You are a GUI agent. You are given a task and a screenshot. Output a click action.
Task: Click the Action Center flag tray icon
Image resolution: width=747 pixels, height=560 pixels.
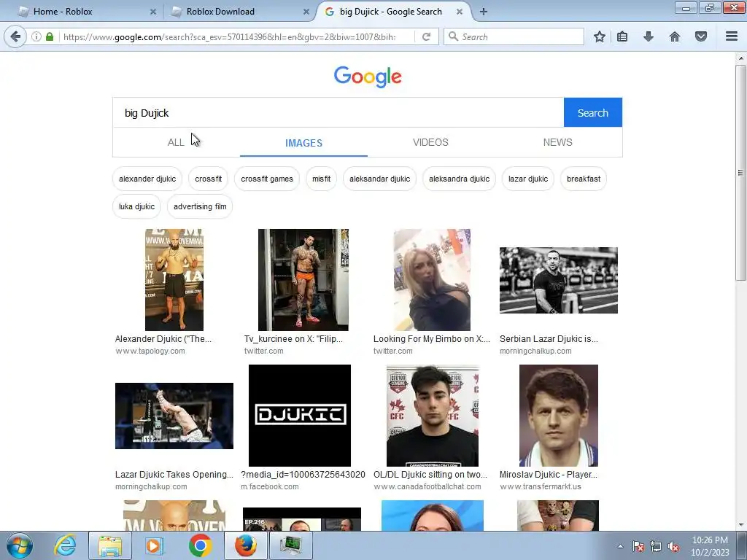click(638, 547)
